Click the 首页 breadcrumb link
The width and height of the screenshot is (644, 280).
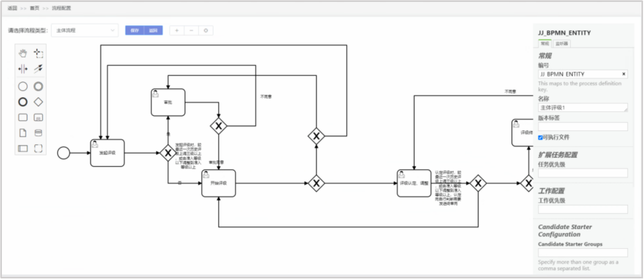[34, 8]
